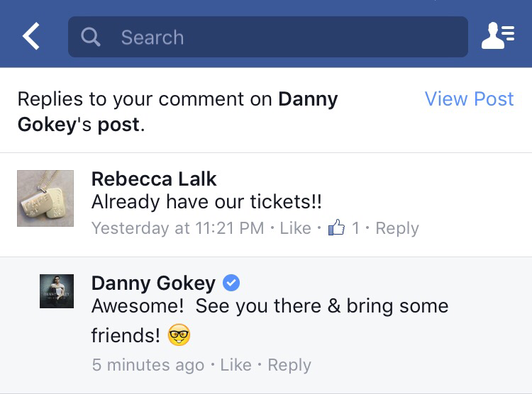Click the nerd face emoji
Screen dimensions: 532x394
(179, 335)
